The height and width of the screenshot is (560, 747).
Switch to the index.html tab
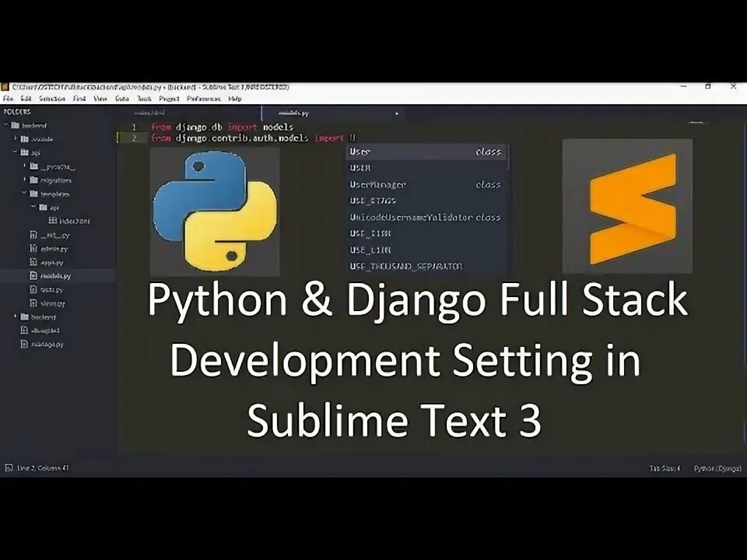[x=149, y=113]
